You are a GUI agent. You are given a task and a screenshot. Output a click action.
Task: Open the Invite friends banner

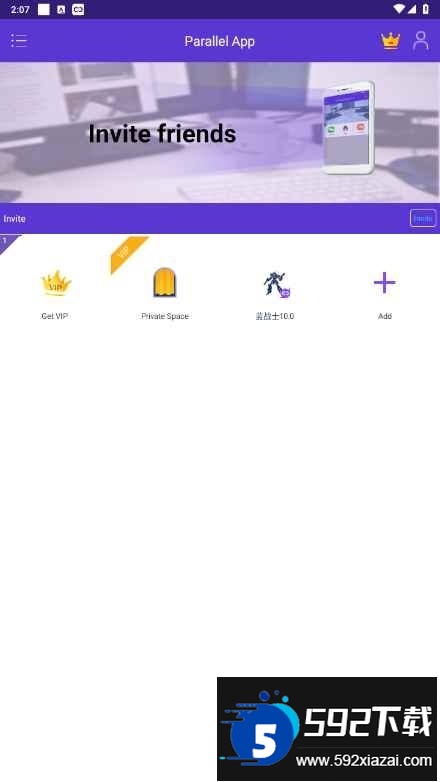pos(220,133)
